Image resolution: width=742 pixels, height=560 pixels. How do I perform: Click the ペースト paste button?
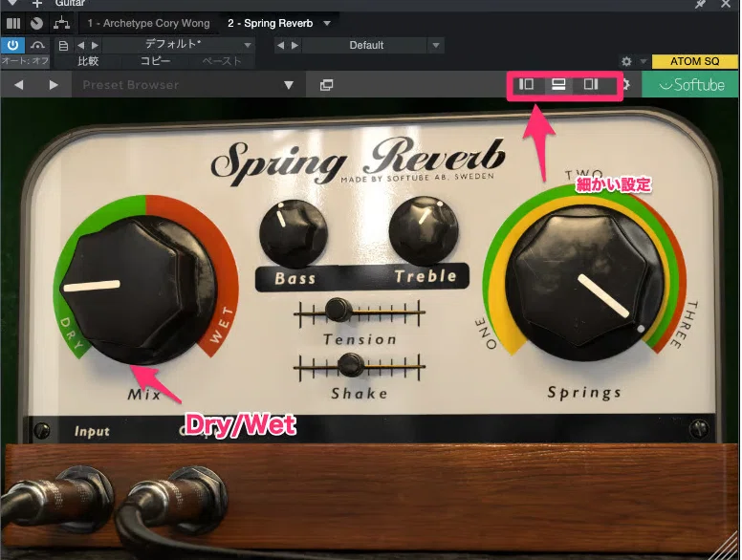coord(222,61)
